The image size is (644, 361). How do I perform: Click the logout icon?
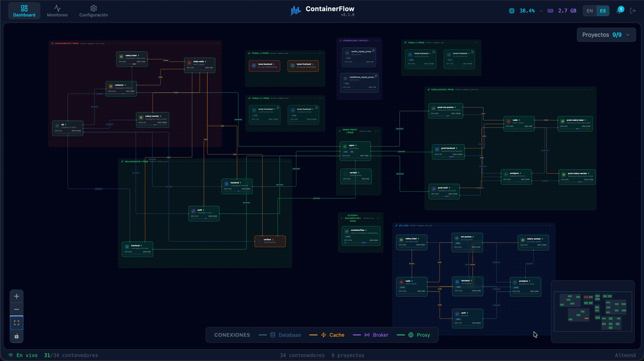pos(632,11)
